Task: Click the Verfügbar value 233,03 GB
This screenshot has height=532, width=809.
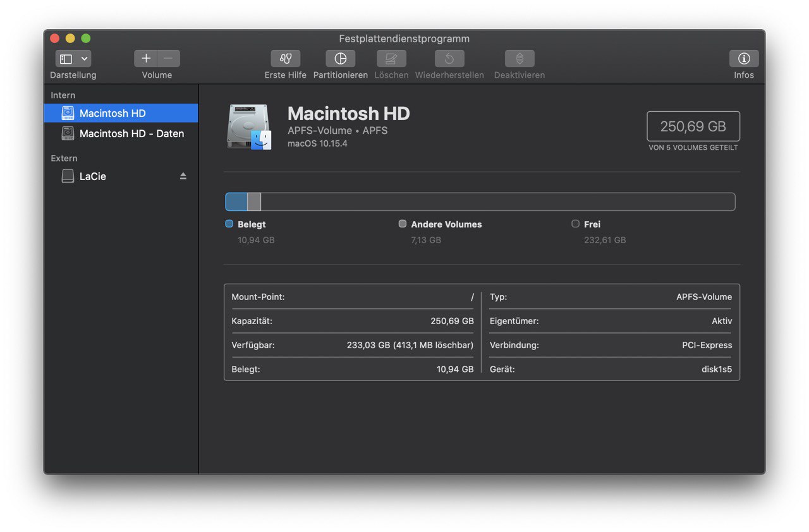Action: point(410,345)
